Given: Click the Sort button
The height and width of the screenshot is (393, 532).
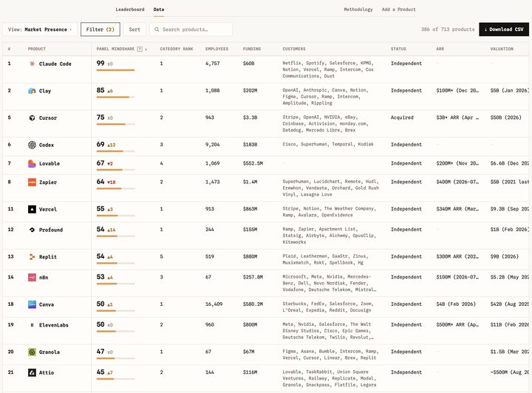Looking at the screenshot, I should (x=134, y=30).
